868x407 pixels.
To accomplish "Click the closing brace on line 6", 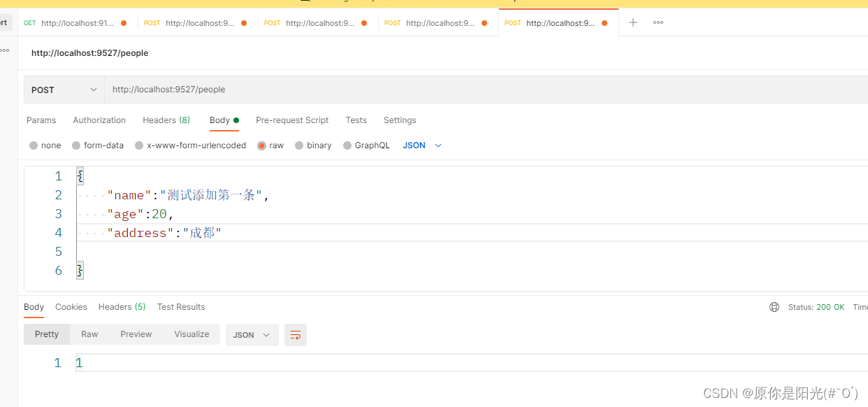I will coord(80,271).
